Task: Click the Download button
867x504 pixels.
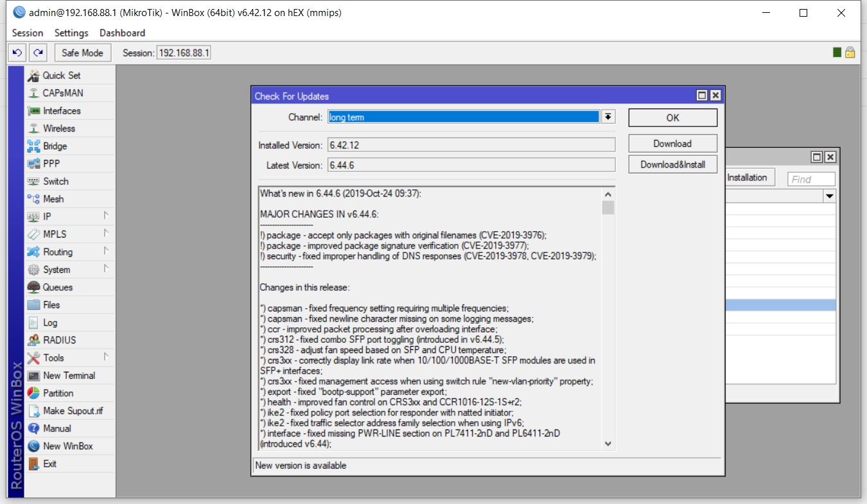Action: 672,144
